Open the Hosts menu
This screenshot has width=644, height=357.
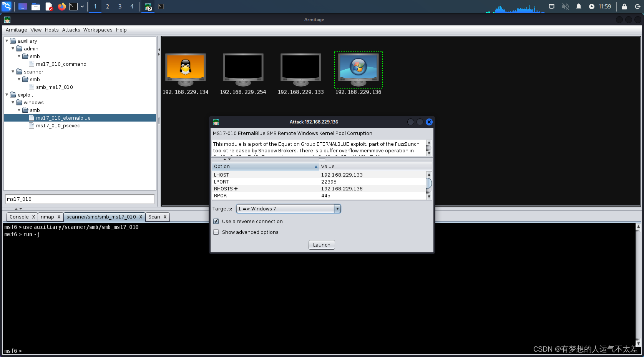coord(52,30)
